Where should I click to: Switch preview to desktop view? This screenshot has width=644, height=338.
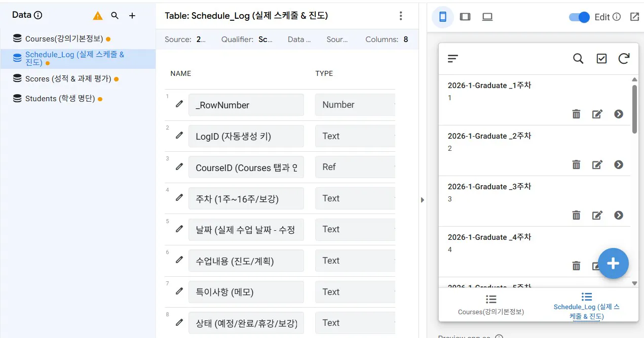click(x=487, y=17)
